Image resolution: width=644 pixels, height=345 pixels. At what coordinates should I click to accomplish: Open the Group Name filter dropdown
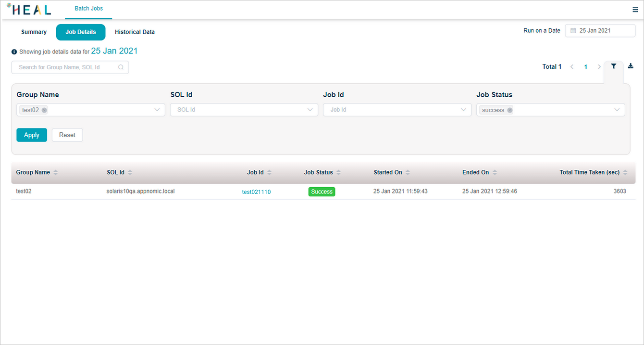tap(91, 110)
